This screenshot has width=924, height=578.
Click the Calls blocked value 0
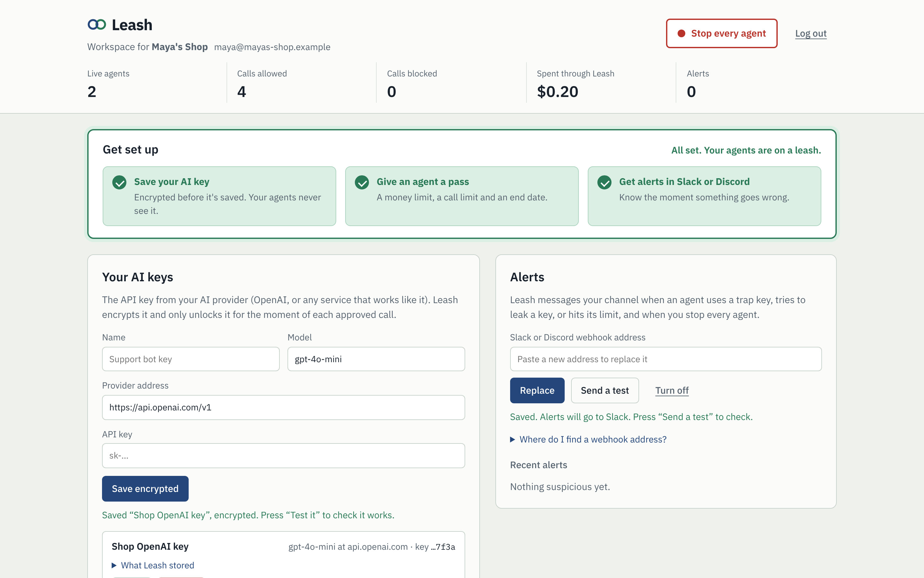coord(391,92)
